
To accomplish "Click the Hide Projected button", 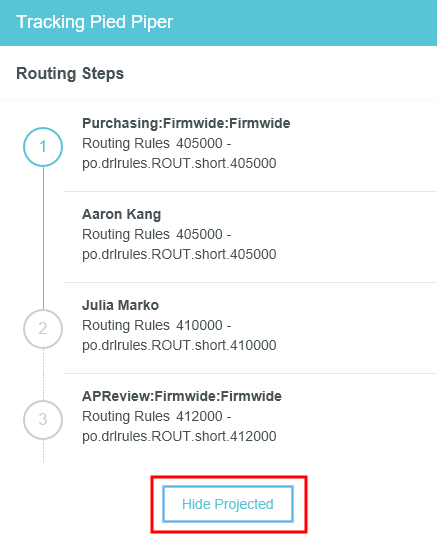I will (228, 504).
